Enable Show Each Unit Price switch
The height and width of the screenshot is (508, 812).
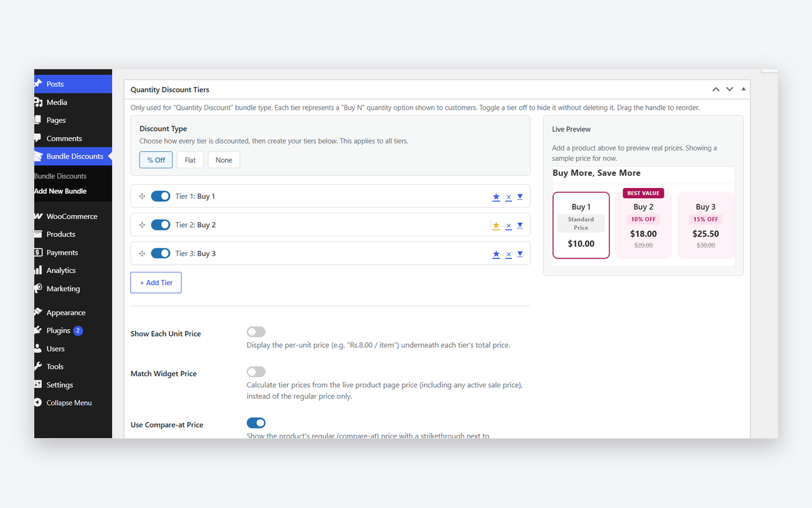(x=256, y=332)
